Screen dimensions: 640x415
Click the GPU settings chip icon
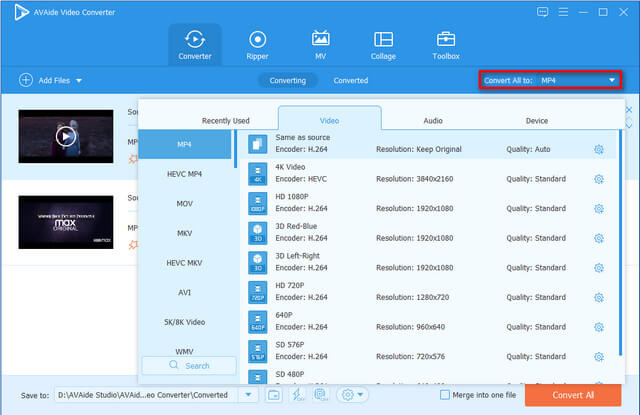(321, 395)
